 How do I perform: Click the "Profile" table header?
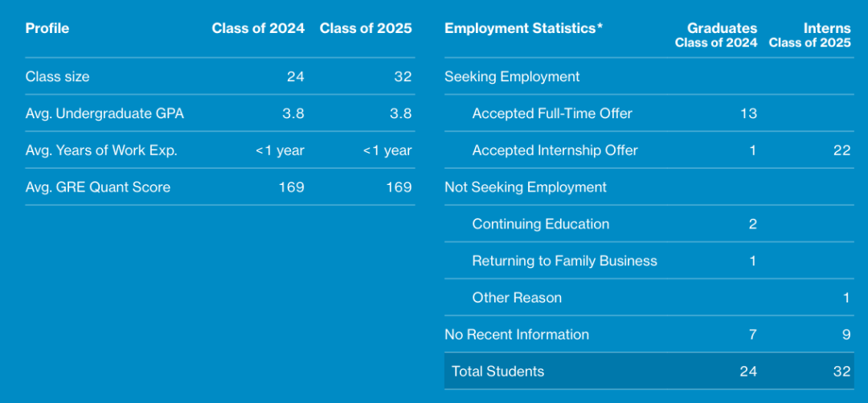tap(47, 28)
